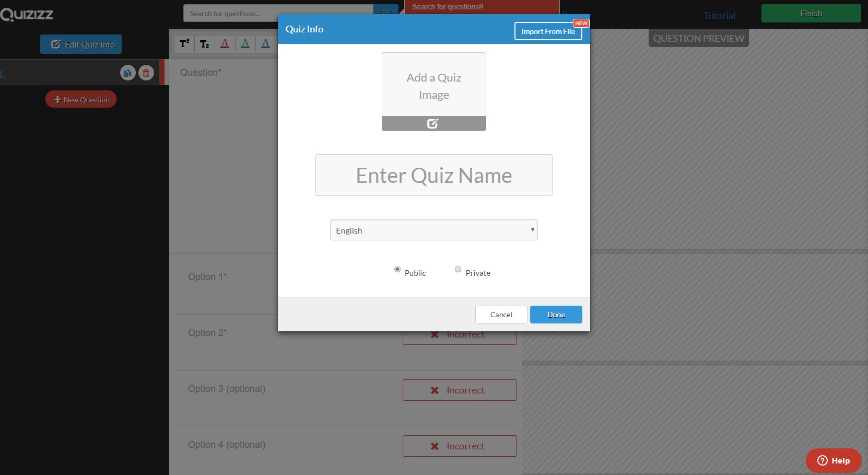This screenshot has height=475, width=868.
Task: Open the Tutorial link
Action: pyautogui.click(x=719, y=16)
